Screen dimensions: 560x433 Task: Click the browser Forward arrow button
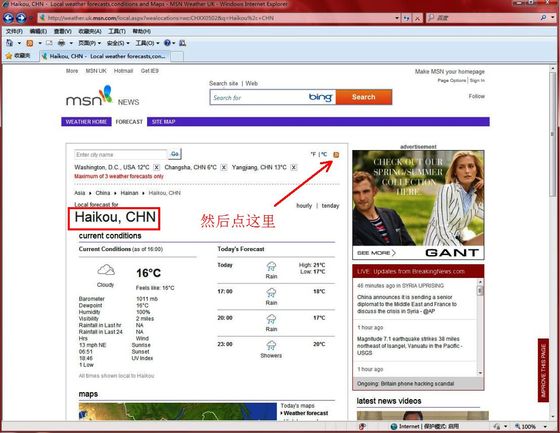point(21,18)
